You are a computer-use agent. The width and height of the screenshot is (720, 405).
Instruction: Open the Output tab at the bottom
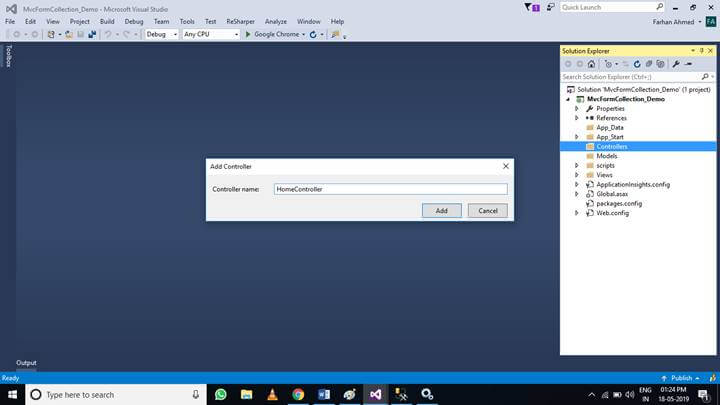click(x=26, y=363)
